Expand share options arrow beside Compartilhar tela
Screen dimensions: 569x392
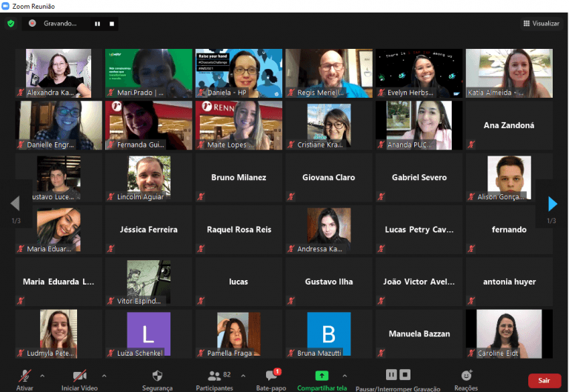click(345, 376)
